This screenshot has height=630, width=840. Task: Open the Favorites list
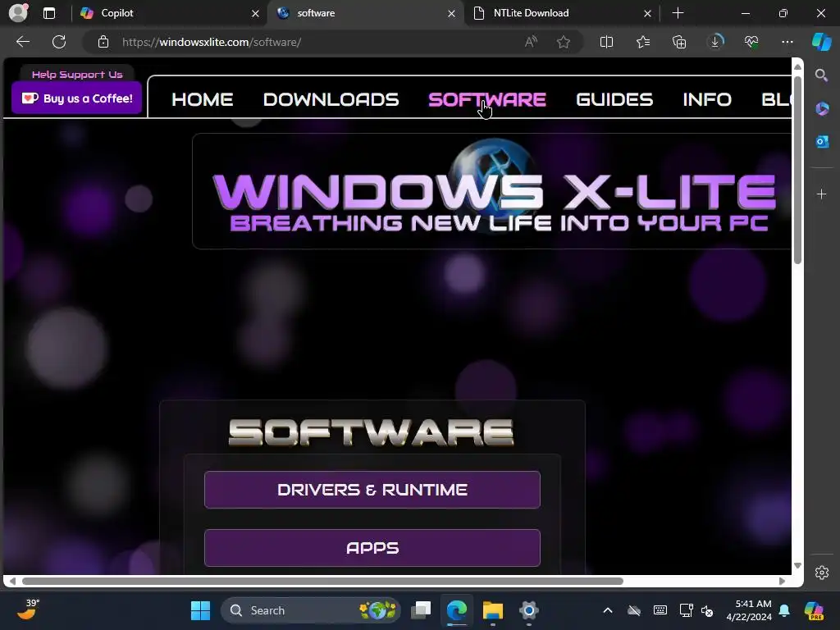coord(643,42)
